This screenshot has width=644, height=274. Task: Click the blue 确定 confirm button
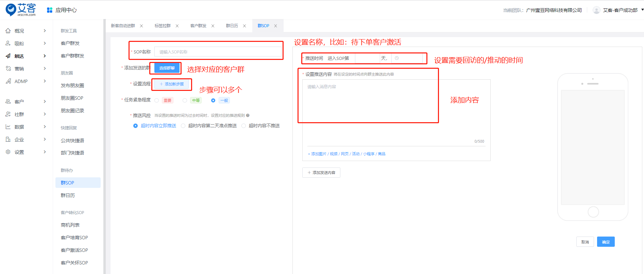[x=606, y=242]
